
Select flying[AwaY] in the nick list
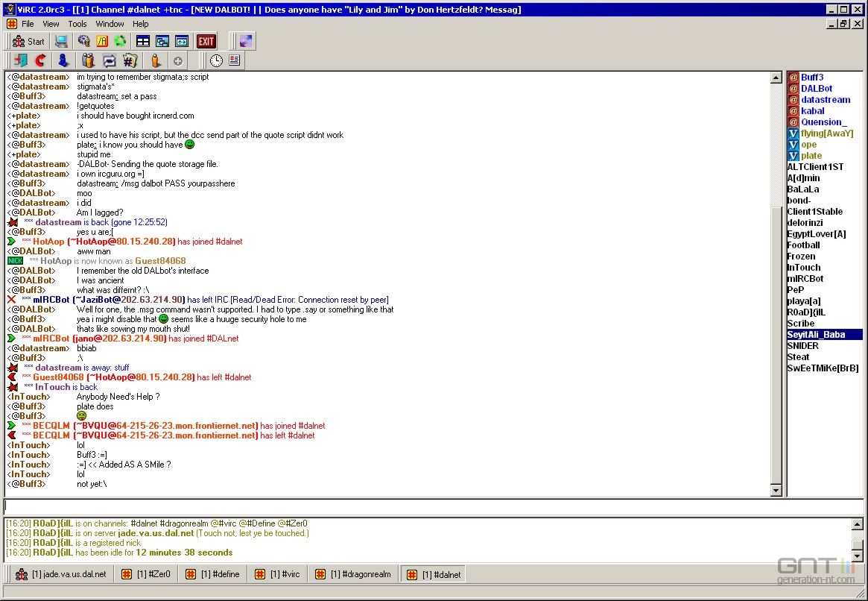click(x=824, y=133)
